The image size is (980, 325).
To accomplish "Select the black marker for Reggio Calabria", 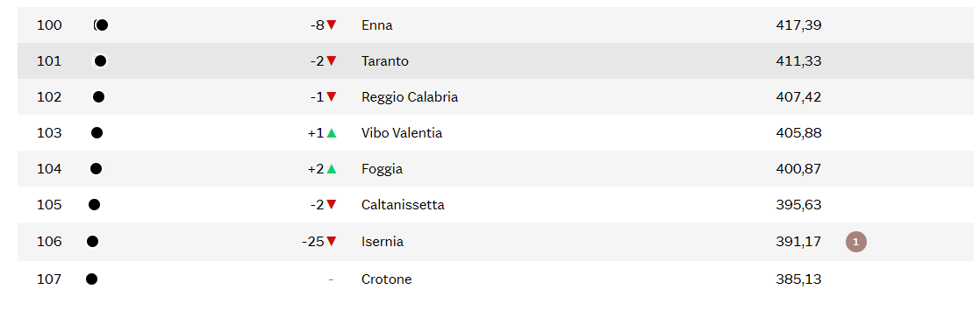I will (x=99, y=96).
